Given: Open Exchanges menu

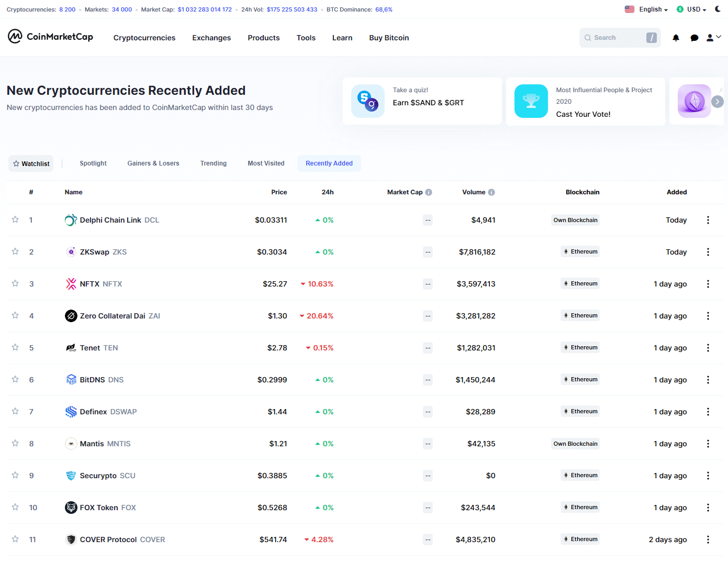Looking at the screenshot, I should pyautogui.click(x=211, y=38).
